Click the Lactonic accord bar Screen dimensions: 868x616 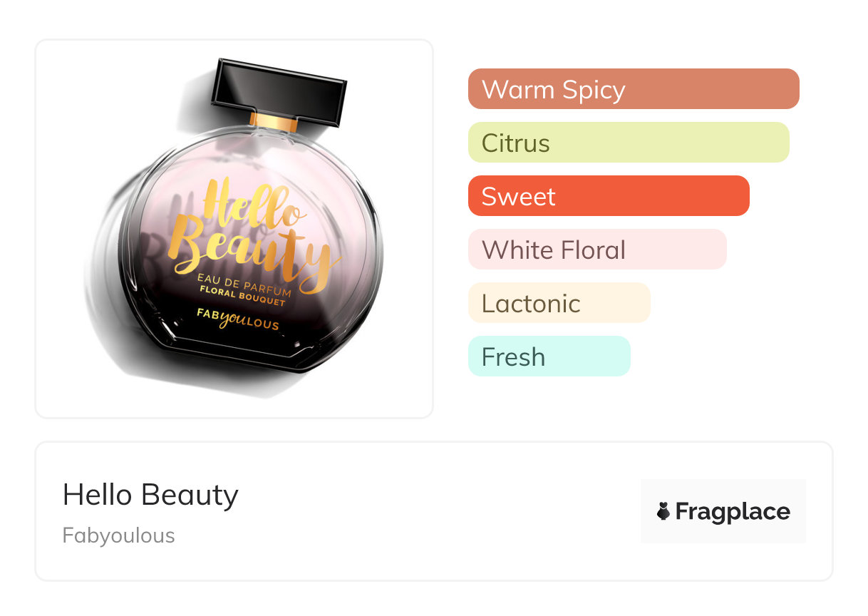point(559,303)
